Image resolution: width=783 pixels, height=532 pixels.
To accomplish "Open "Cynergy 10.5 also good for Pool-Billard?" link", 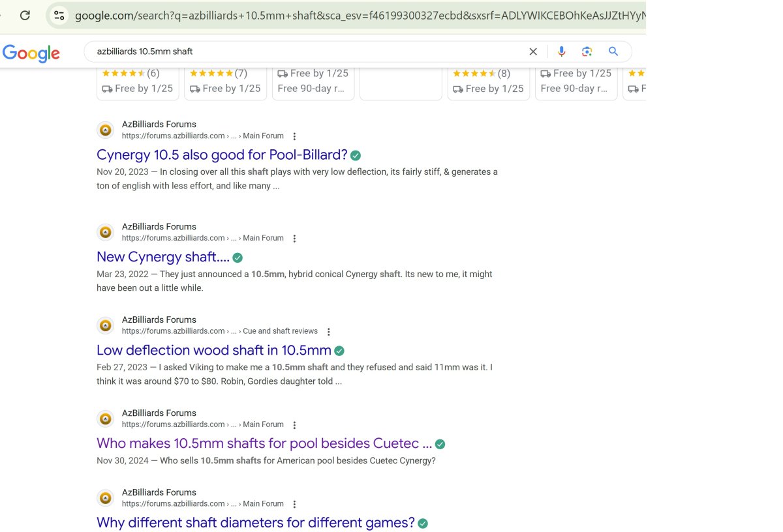I will [x=222, y=155].
